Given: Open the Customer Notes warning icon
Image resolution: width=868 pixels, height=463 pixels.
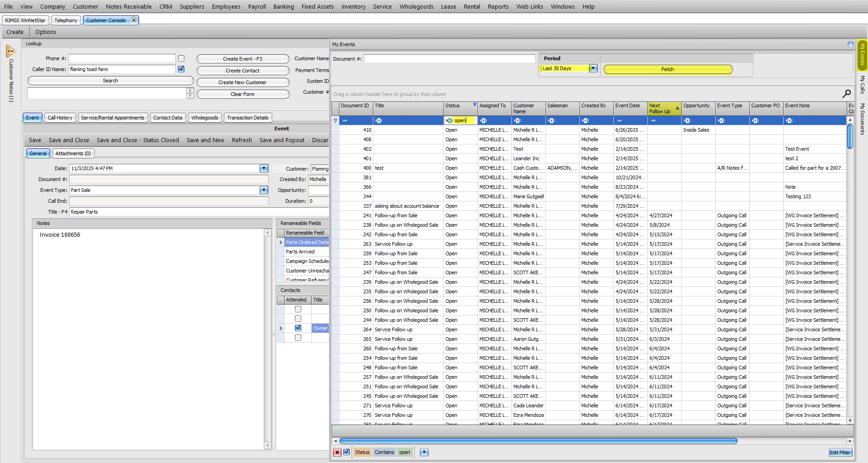Looking at the screenshot, I should (11, 51).
